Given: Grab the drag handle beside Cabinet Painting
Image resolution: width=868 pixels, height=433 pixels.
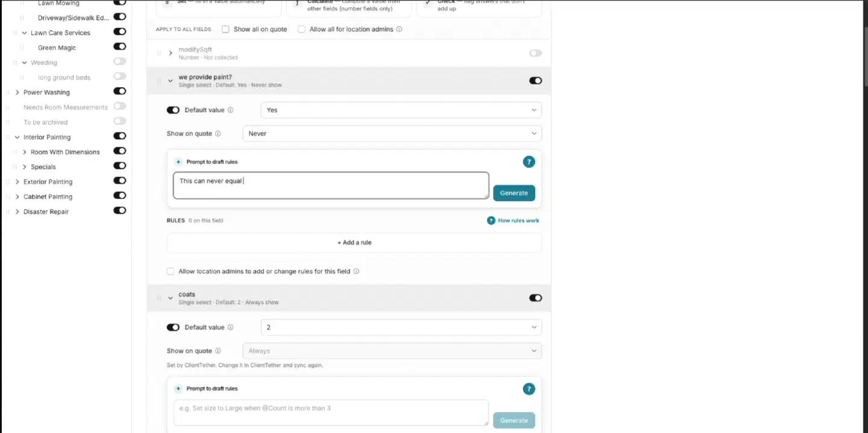Looking at the screenshot, I should click(8, 197).
